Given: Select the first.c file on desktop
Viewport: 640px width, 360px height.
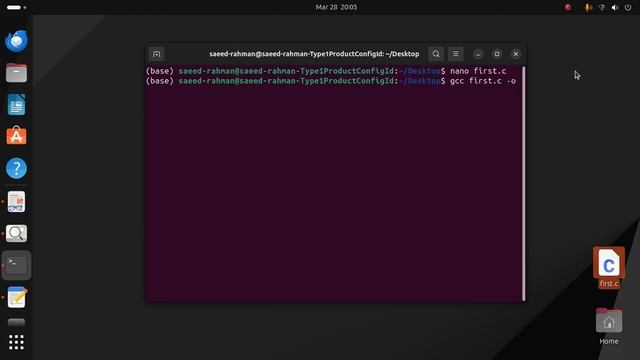Looking at the screenshot, I should coord(609,267).
